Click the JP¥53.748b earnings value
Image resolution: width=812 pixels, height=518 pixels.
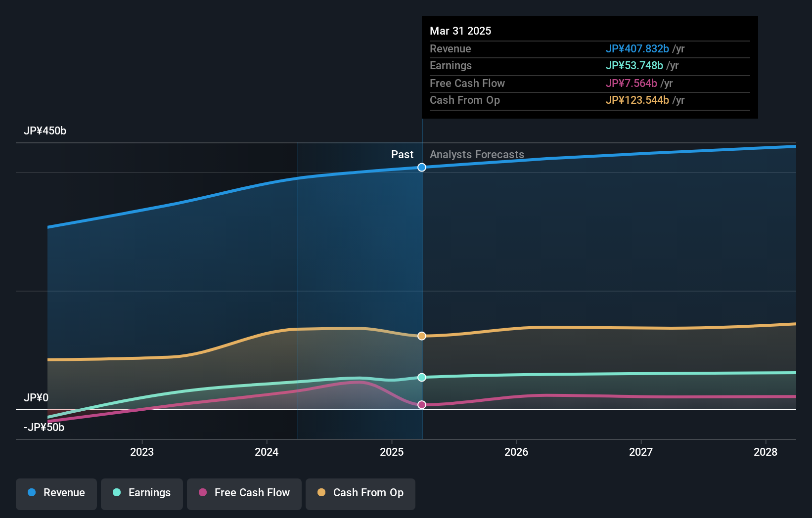tap(634, 66)
